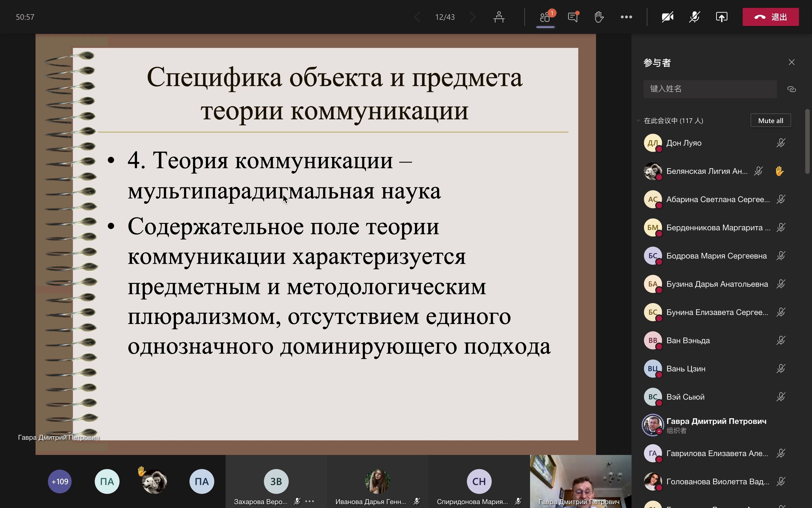
Task: Mic icon for Дон Луяо
Action: click(x=781, y=143)
